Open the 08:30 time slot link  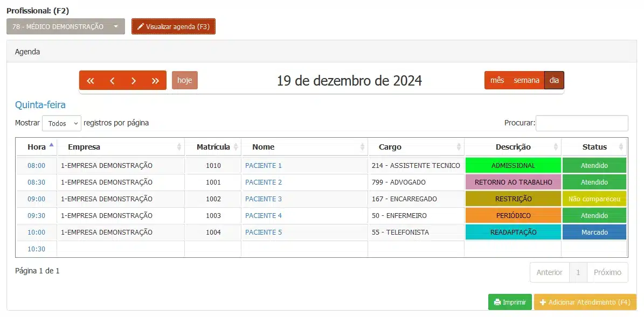37,182
